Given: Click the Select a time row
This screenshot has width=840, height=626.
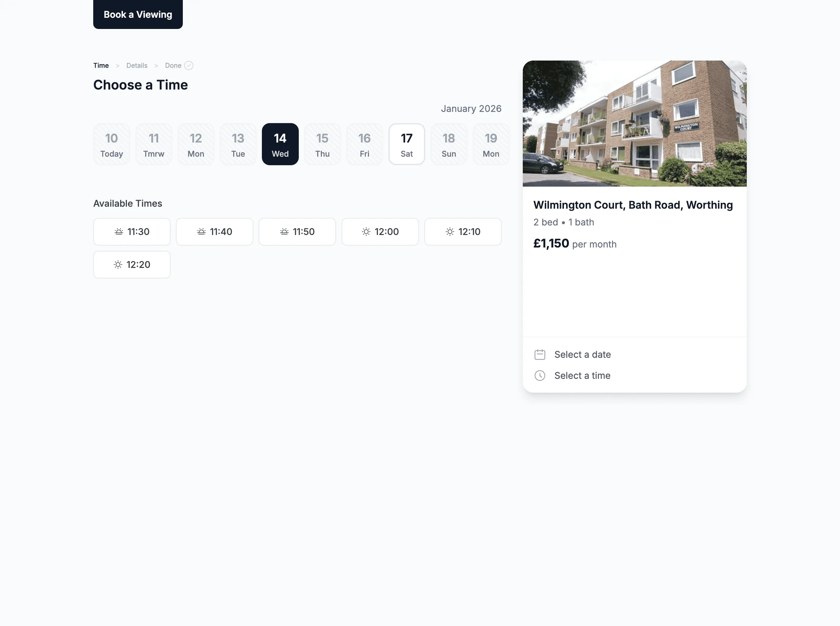Looking at the screenshot, I should 582,376.
